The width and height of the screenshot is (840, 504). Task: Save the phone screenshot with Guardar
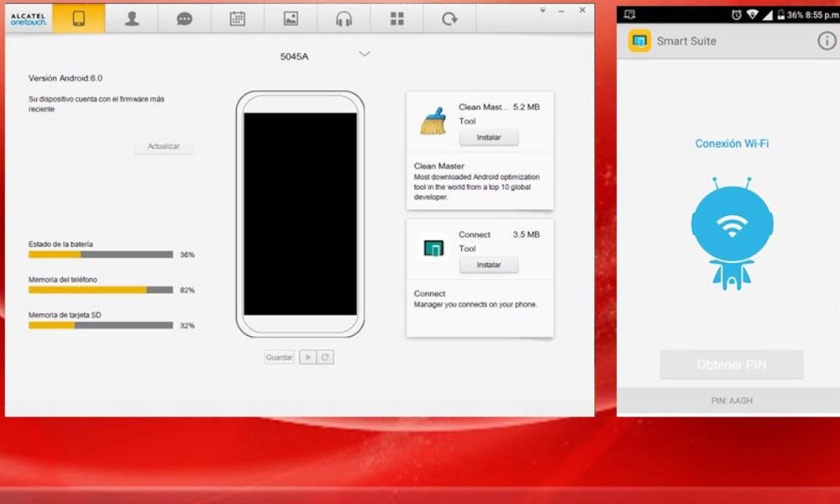279,357
